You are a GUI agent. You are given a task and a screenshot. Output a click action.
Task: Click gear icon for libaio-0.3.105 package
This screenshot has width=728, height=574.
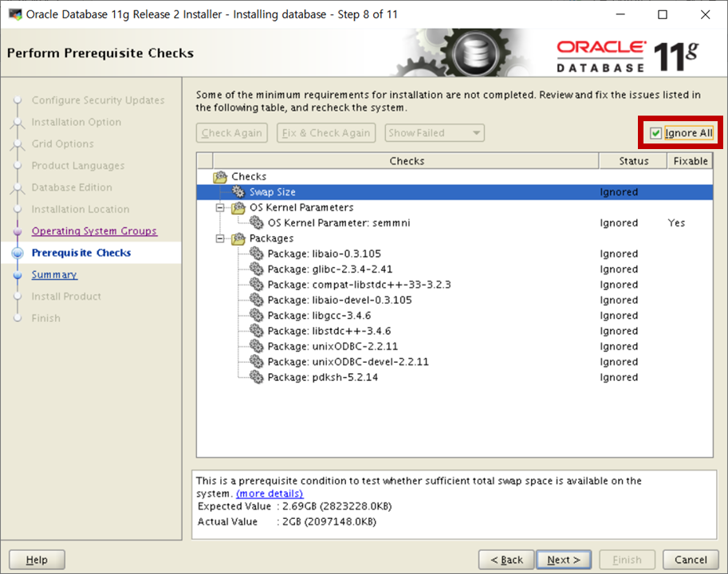[256, 254]
